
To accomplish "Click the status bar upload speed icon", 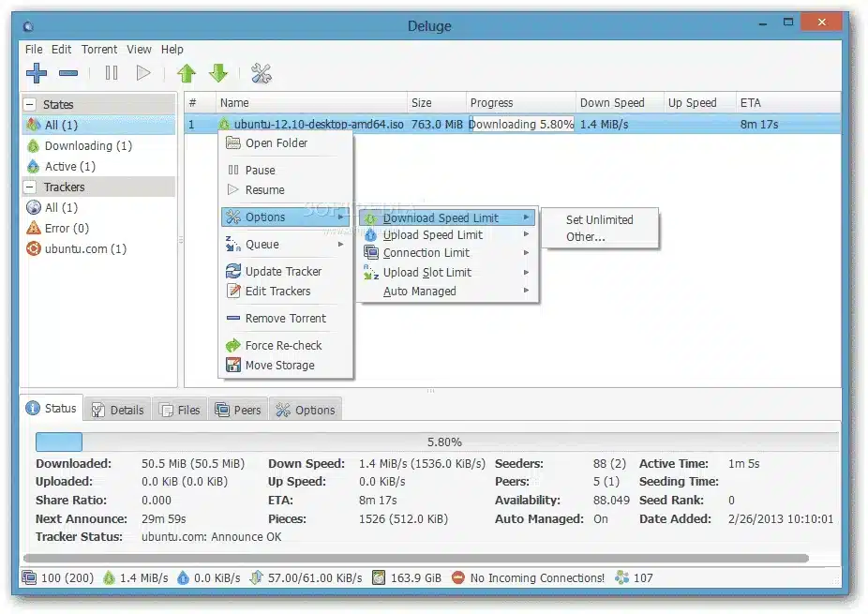I will [x=183, y=577].
